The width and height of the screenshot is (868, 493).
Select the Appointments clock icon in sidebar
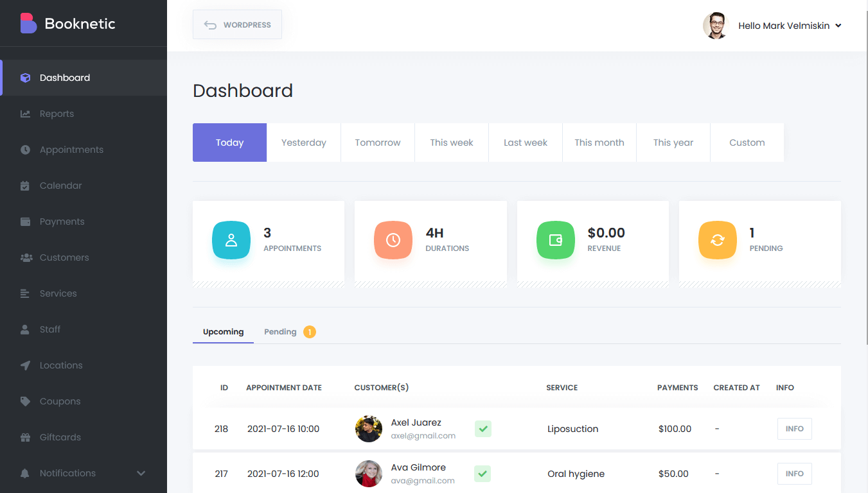click(25, 149)
